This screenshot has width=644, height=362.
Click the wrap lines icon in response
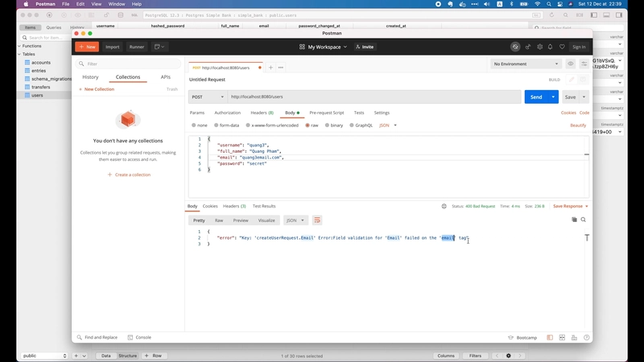click(317, 220)
